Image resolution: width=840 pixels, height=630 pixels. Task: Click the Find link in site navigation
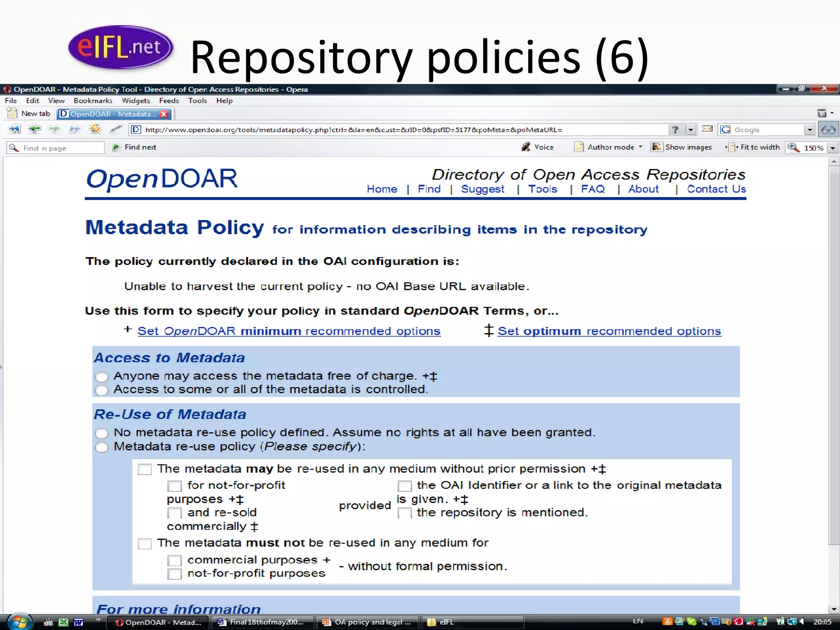(429, 189)
